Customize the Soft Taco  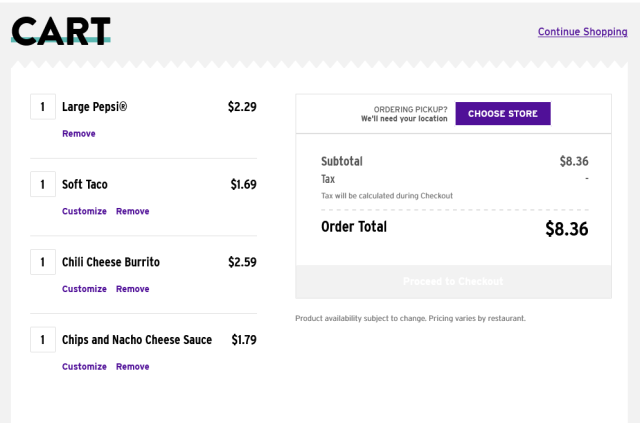[84, 211]
